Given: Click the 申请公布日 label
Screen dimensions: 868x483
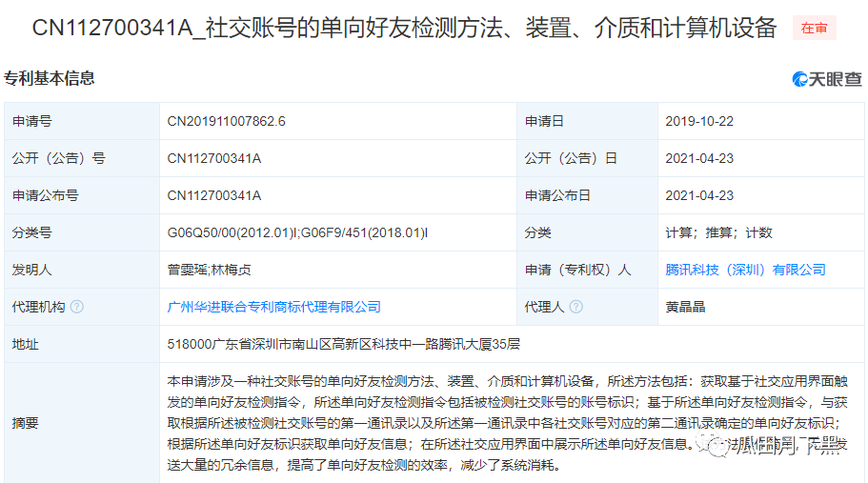Looking at the screenshot, I should [x=557, y=195].
